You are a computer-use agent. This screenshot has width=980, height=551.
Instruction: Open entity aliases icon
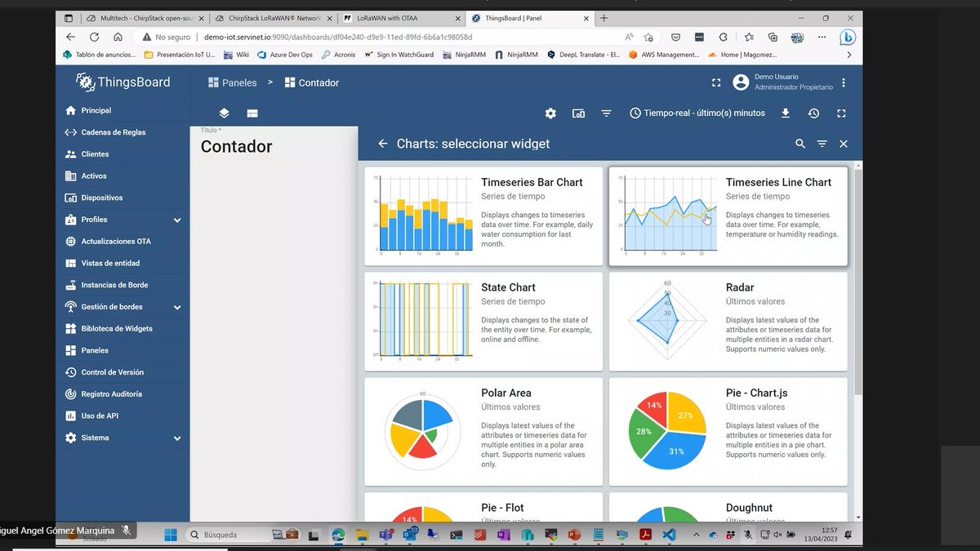(x=578, y=113)
